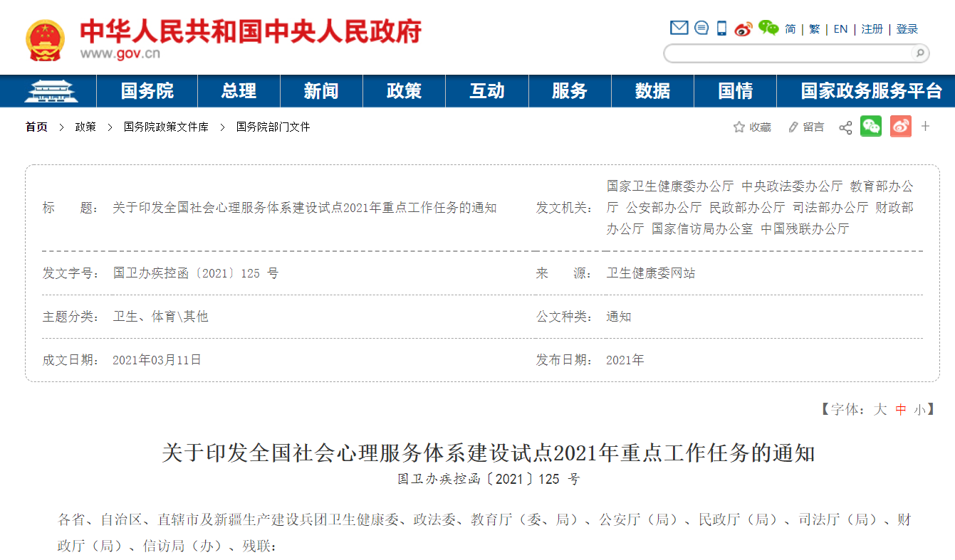Select small font size 小
The image size is (955, 560).
920,409
